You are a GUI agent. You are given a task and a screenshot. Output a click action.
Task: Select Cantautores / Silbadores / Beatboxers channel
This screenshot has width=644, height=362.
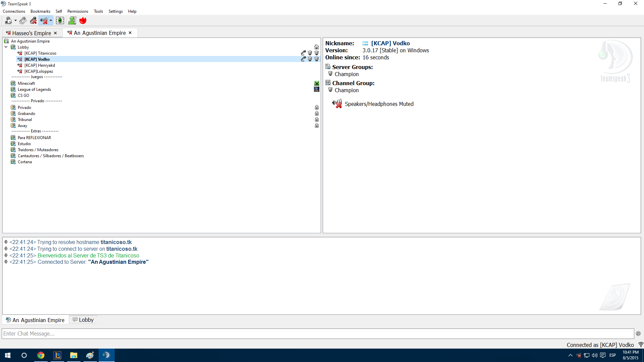pos(51,156)
